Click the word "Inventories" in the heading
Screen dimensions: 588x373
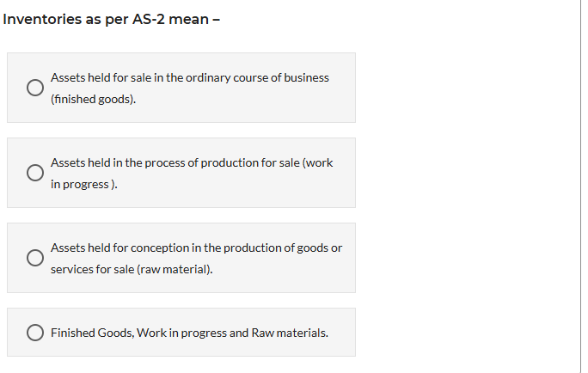43,19
